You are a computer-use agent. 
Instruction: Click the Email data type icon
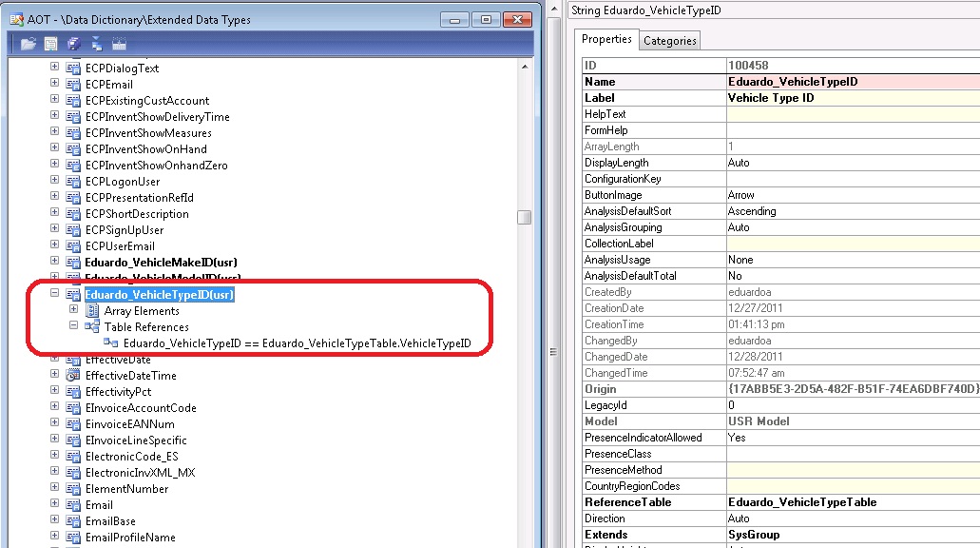tap(73, 505)
